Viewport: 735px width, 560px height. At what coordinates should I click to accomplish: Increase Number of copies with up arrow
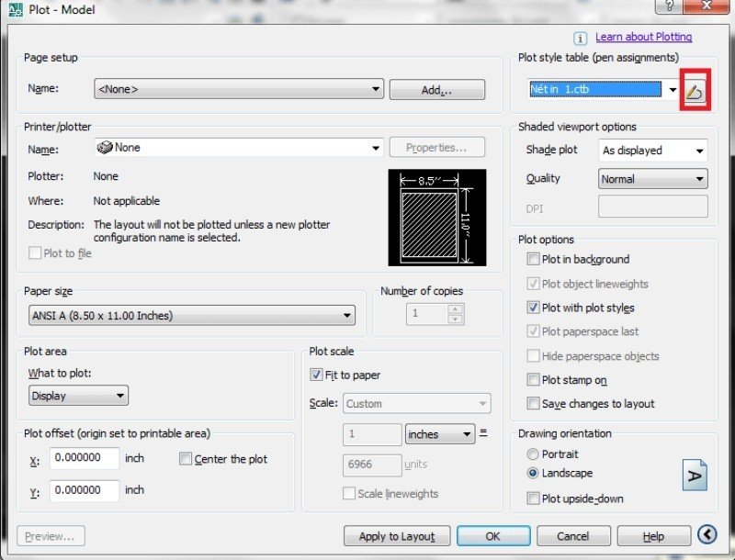click(x=455, y=309)
